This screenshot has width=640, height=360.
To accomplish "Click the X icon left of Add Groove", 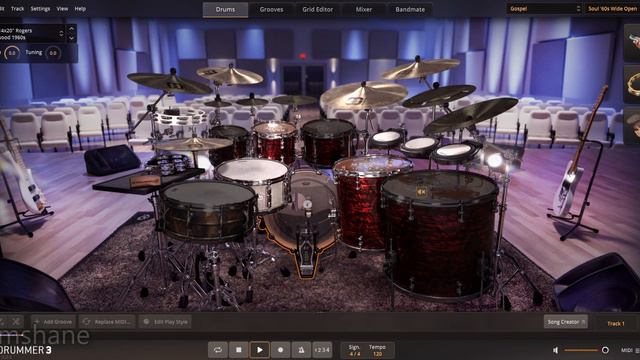I will point(16,322).
